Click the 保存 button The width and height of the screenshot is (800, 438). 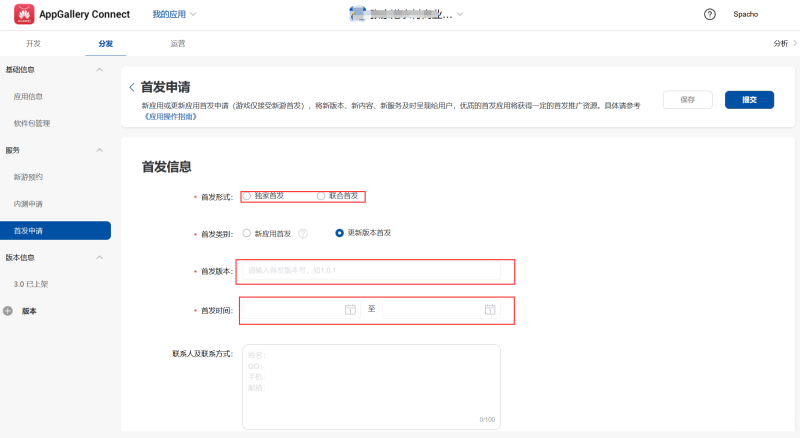[688, 100]
